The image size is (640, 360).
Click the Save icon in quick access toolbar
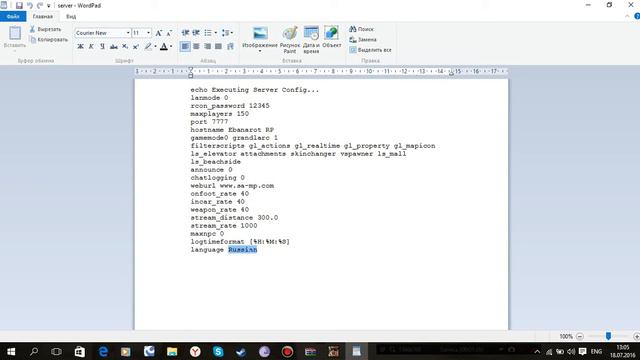(x=19, y=5)
